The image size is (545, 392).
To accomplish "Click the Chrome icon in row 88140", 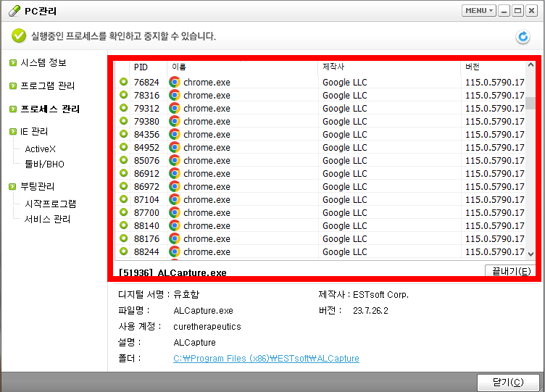I will coord(175,225).
